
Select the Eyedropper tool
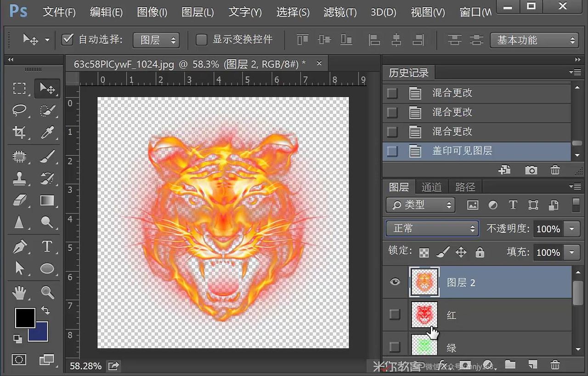pyautogui.click(x=47, y=133)
